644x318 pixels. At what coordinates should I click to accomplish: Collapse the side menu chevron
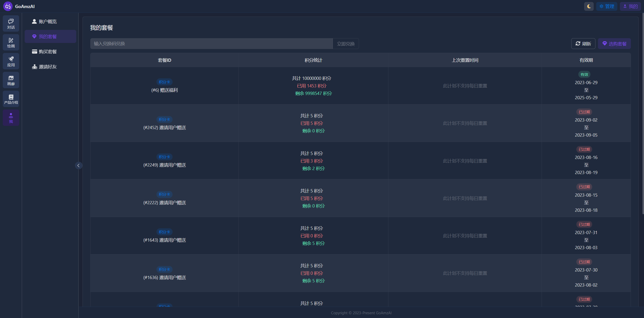pyautogui.click(x=78, y=166)
